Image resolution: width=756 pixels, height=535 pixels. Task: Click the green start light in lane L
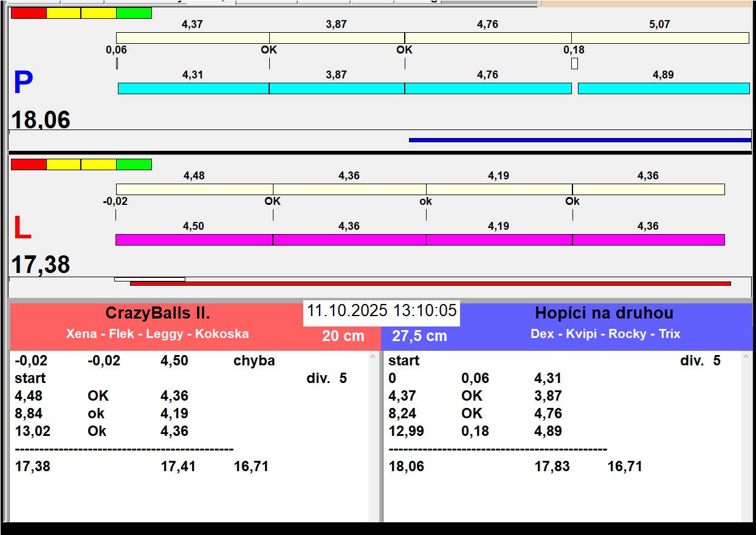point(134,164)
